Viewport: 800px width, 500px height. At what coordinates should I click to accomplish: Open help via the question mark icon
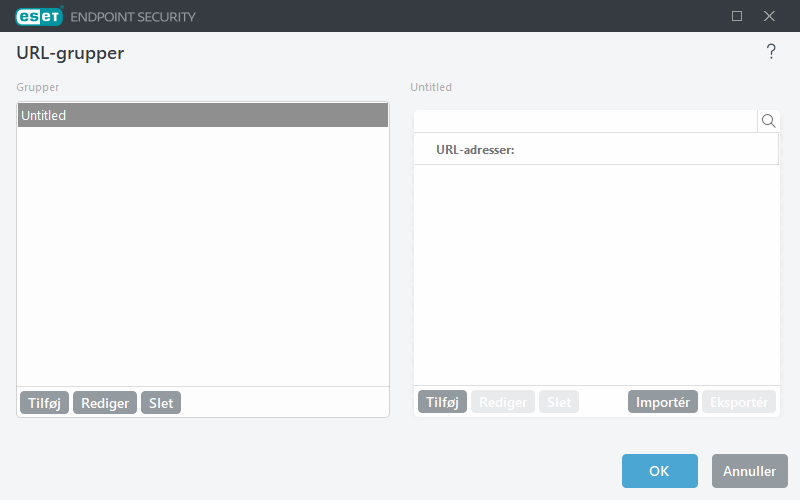click(771, 52)
